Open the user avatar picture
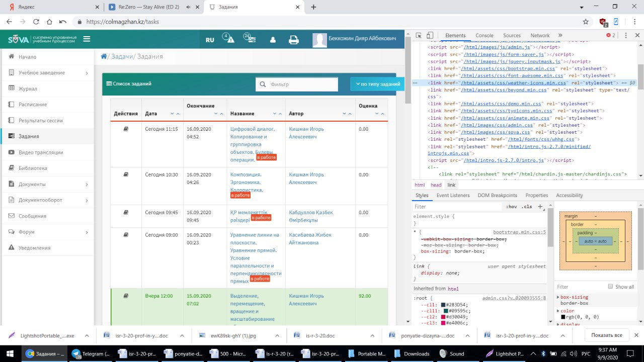Screen dimensions: 644x362 click(x=319, y=40)
